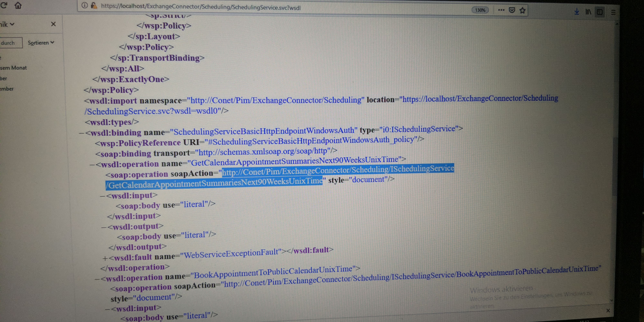Open the Library icon menu
Image resolution: width=644 pixels, height=322 pixels.
588,12
